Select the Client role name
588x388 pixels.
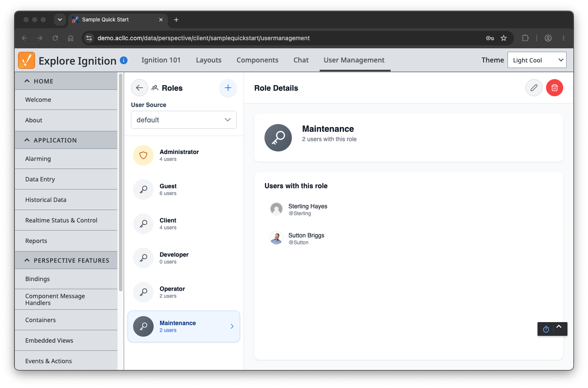168,220
